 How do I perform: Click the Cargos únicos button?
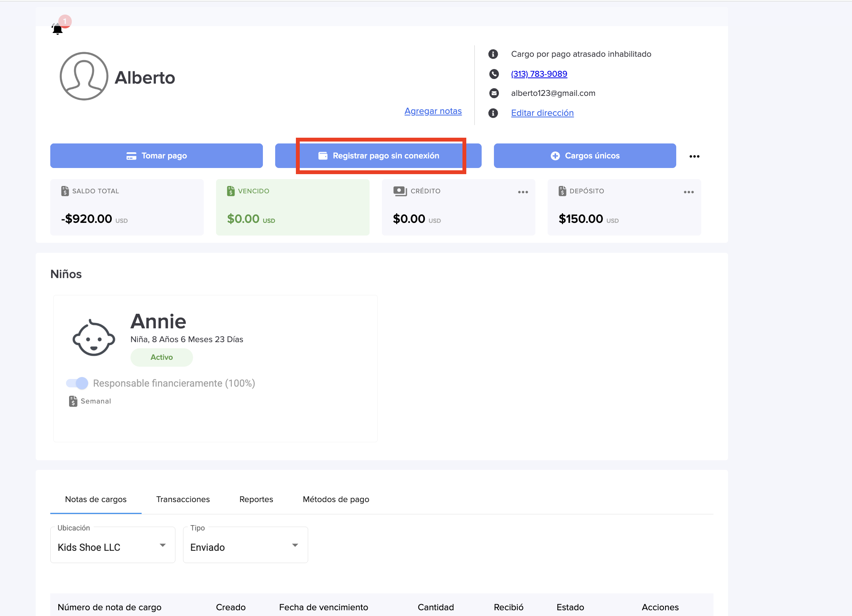coord(585,156)
